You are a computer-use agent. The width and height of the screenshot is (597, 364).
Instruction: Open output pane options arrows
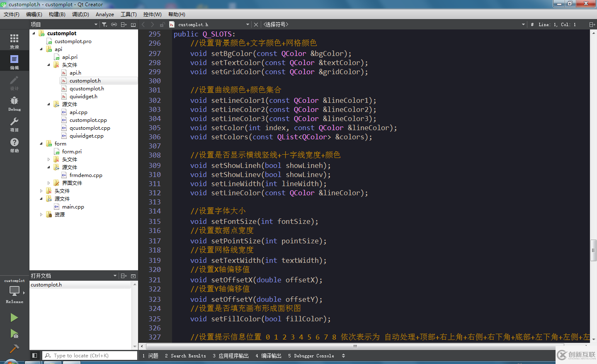[x=343, y=356]
